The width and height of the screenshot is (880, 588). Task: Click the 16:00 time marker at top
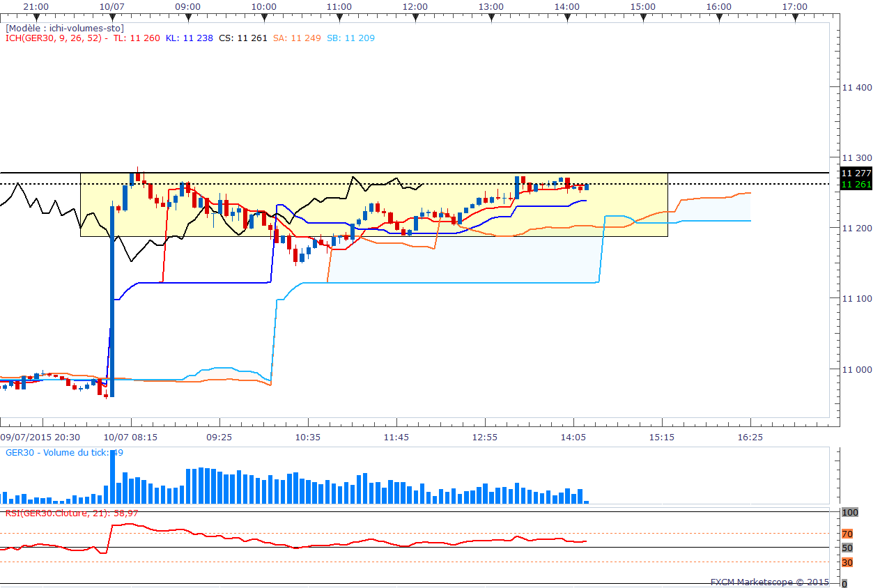click(x=719, y=6)
